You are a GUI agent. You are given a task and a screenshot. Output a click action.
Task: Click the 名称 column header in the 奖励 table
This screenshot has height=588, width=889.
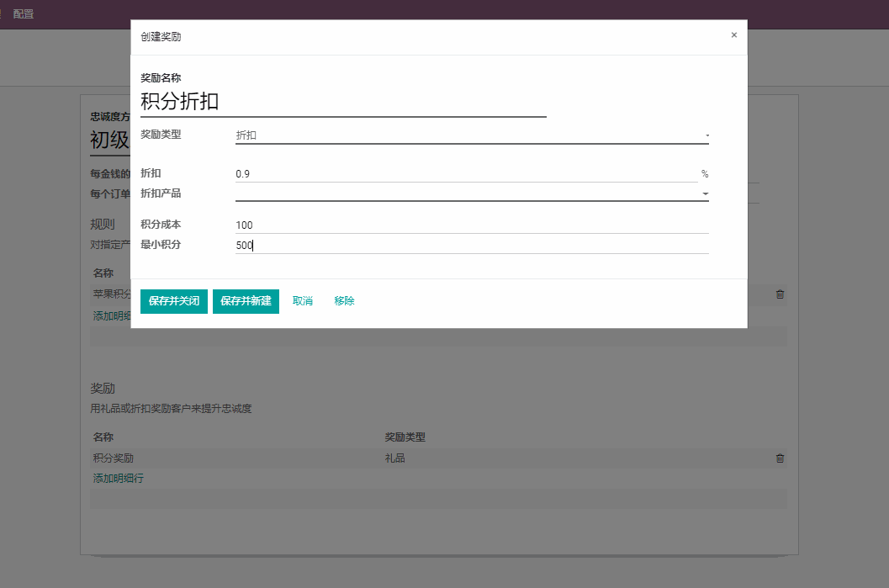(x=103, y=437)
